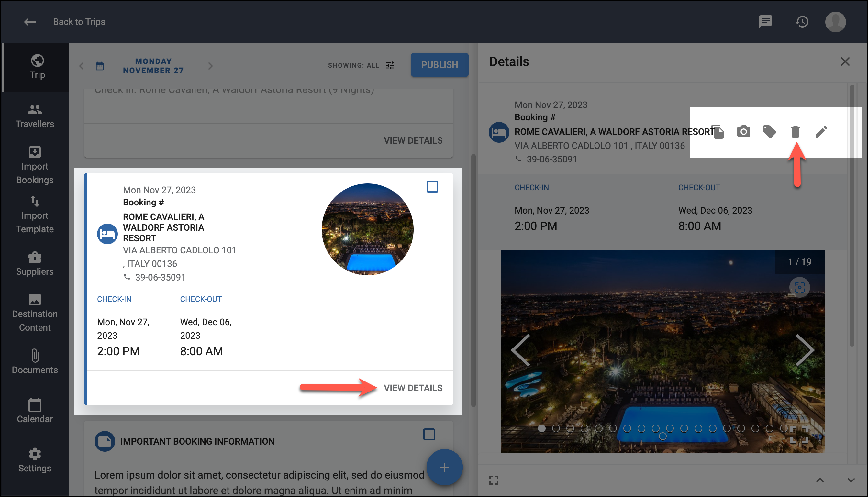Click the IMPORTANT BOOKING INFORMATION heading

[x=197, y=441]
